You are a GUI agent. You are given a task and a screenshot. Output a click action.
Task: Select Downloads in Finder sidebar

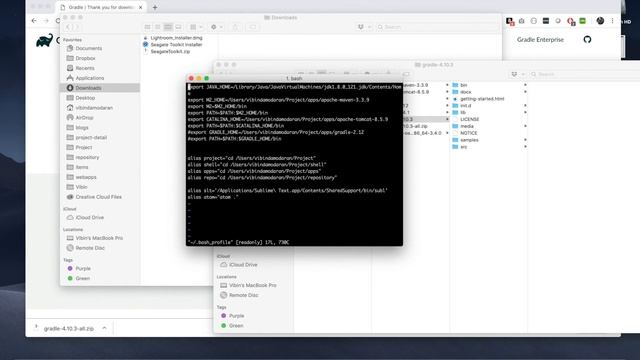point(100,88)
